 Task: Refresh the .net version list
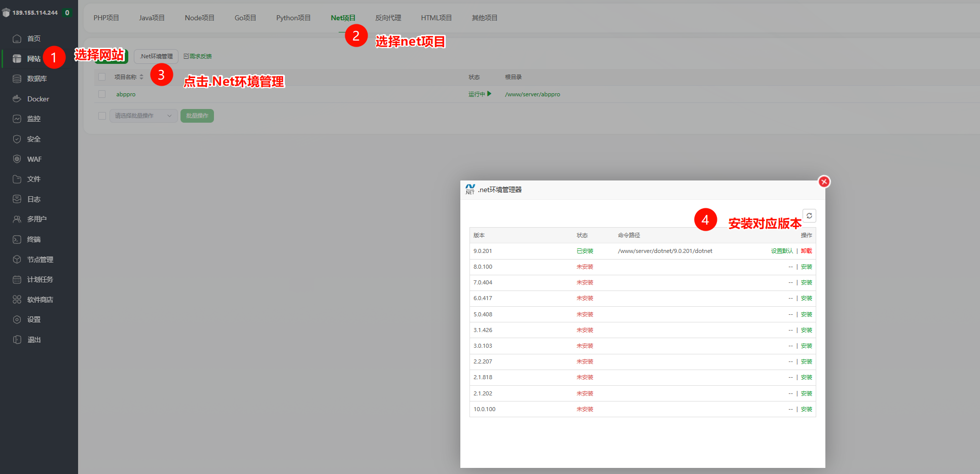point(809,216)
